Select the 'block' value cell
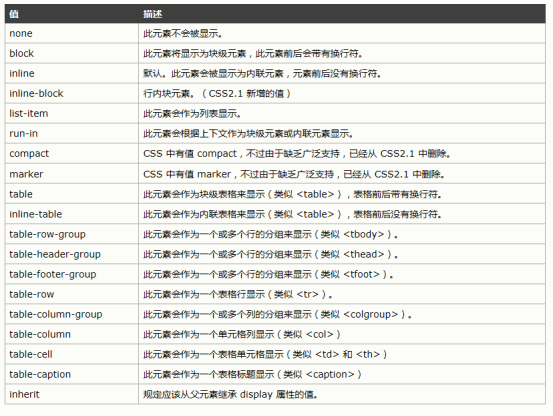The image size is (553, 416). click(72, 54)
